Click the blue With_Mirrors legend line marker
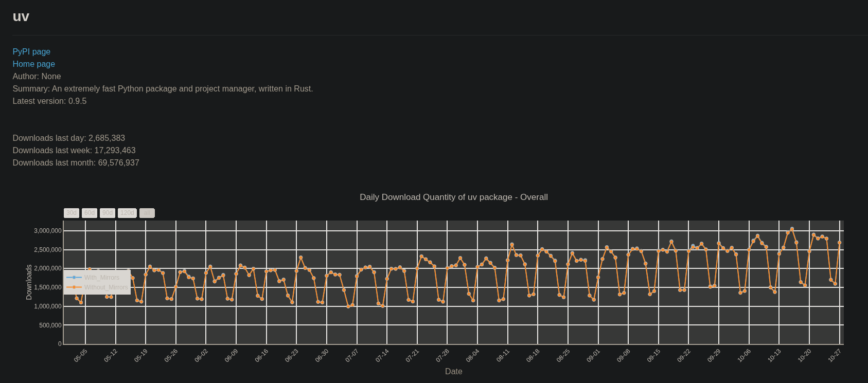 74,278
